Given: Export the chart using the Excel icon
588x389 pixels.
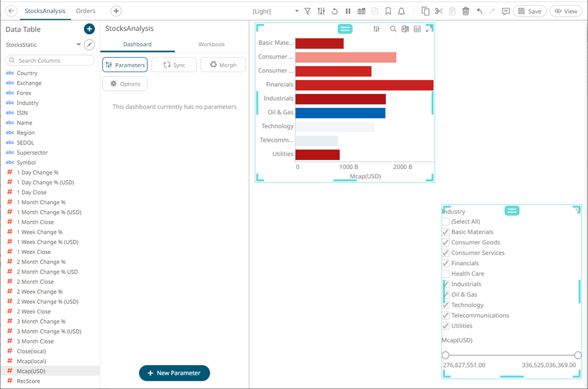Looking at the screenshot, I should pos(405,29).
